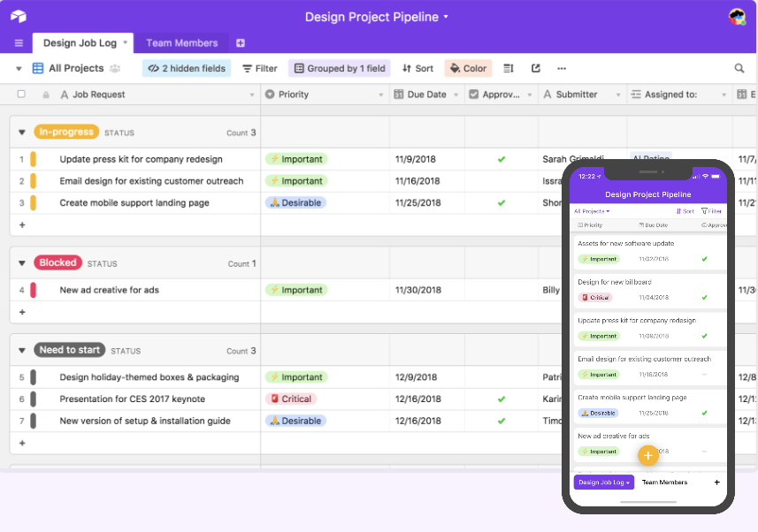The height and width of the screenshot is (532, 758).
Task: Open the three-dots more options menu
Action: pos(562,68)
